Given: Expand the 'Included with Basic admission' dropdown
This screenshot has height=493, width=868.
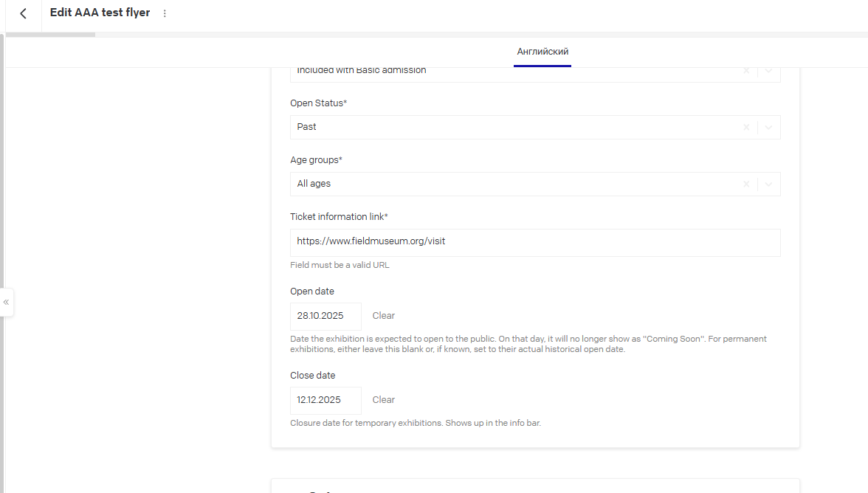Looking at the screenshot, I should point(769,72).
